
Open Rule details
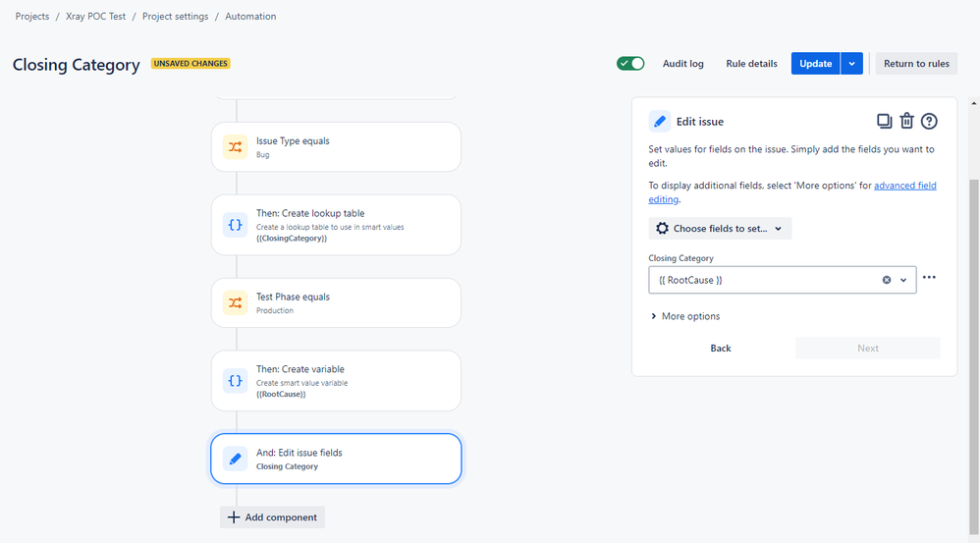point(751,64)
